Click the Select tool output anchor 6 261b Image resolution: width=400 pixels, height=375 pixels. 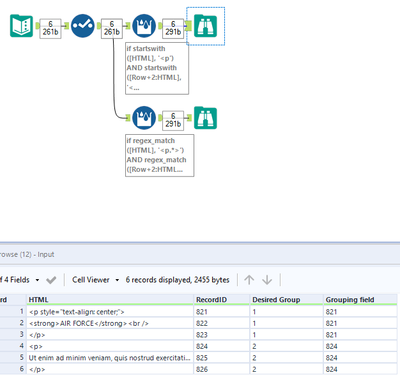pos(112,28)
